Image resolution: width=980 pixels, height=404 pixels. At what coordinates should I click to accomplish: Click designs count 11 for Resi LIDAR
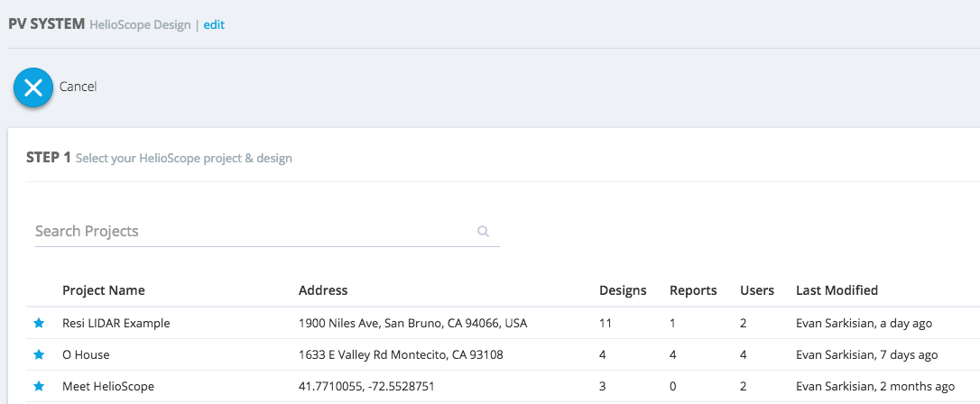[606, 324]
